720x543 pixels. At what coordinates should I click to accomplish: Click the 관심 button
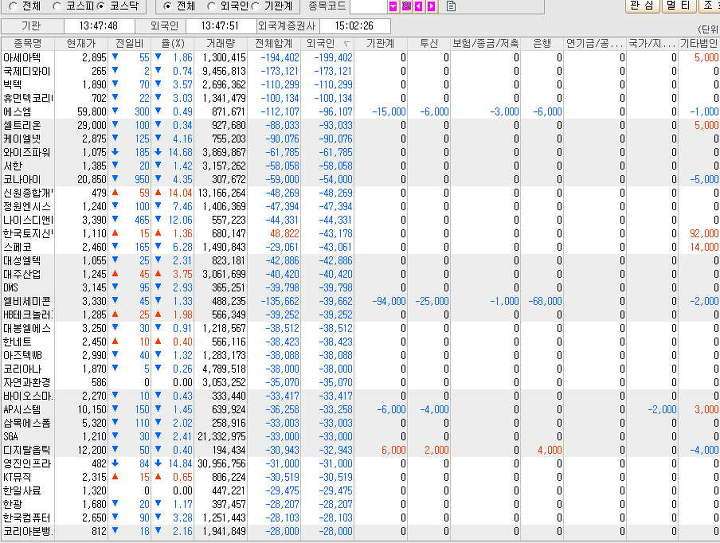[642, 6]
